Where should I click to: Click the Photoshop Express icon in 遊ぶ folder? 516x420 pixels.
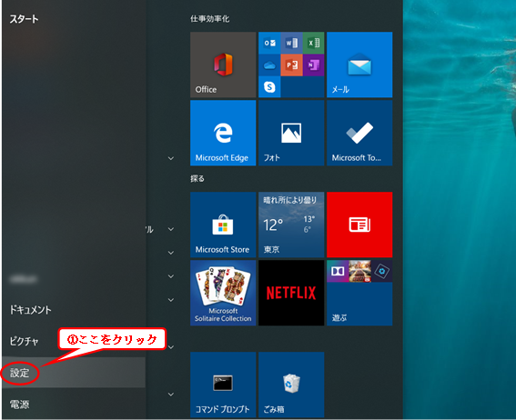point(381,271)
